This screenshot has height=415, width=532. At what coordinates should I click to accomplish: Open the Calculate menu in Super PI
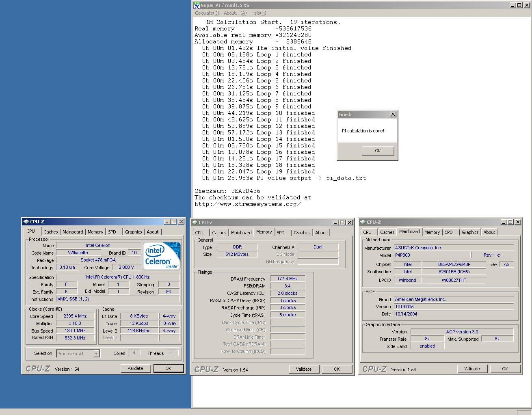(x=207, y=13)
